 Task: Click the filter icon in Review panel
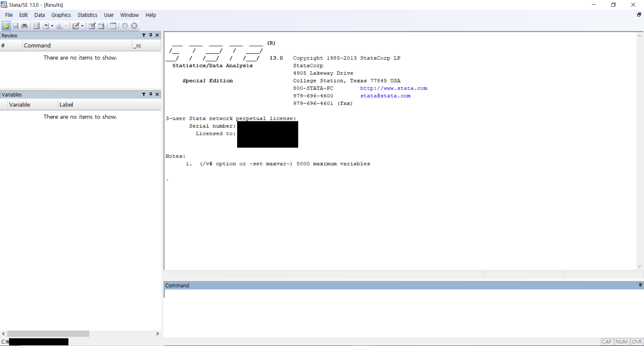[x=144, y=35]
